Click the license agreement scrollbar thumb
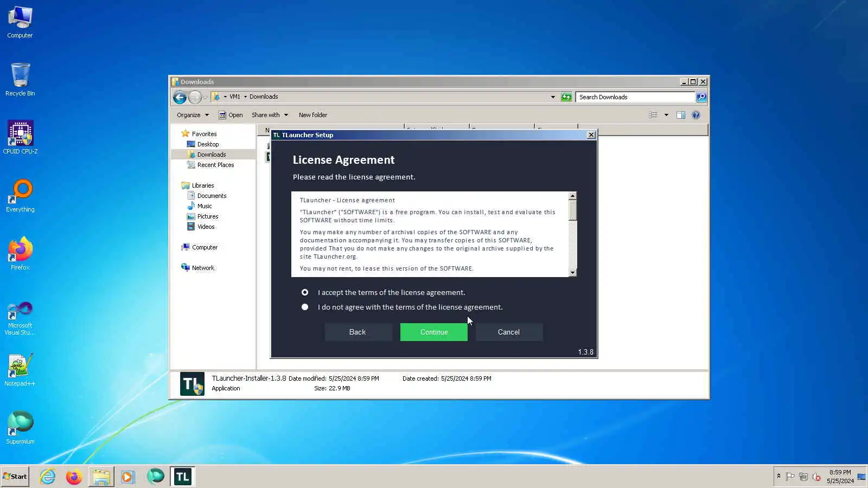The width and height of the screenshot is (868, 488). pyautogui.click(x=572, y=210)
